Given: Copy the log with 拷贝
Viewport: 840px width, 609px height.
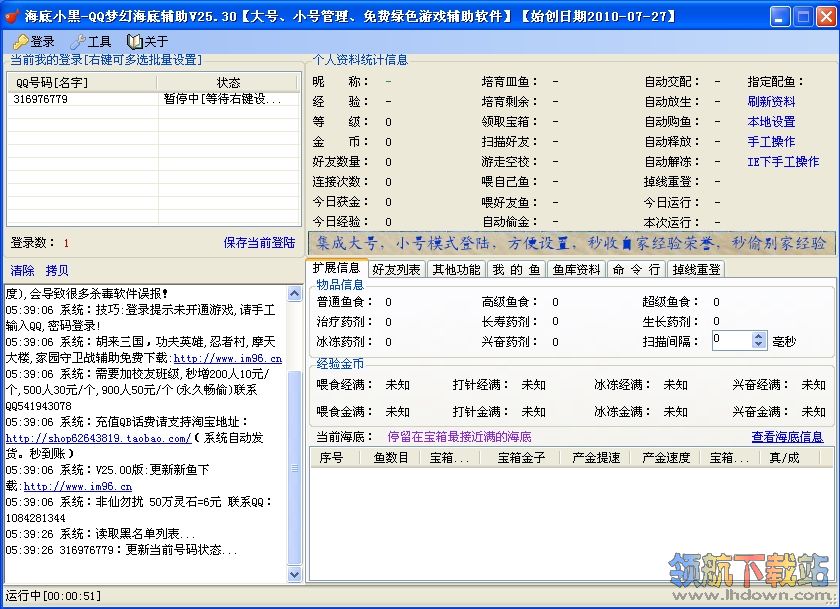Looking at the screenshot, I should pyautogui.click(x=57, y=271).
